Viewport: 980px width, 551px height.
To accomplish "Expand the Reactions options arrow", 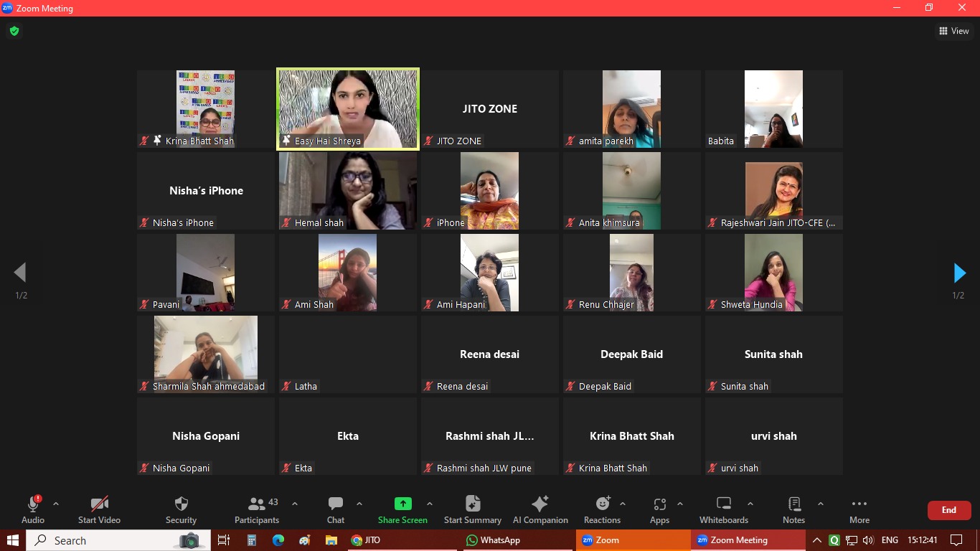I will 623,504.
